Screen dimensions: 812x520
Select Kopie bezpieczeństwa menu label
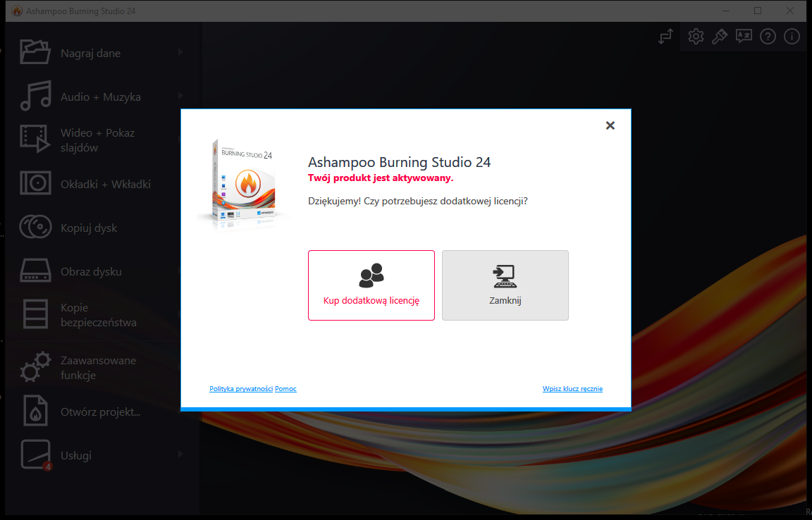[x=99, y=315]
